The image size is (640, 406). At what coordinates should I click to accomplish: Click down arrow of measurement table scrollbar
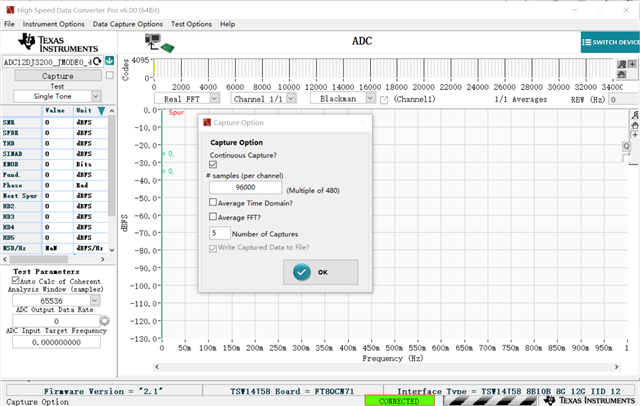[112, 250]
